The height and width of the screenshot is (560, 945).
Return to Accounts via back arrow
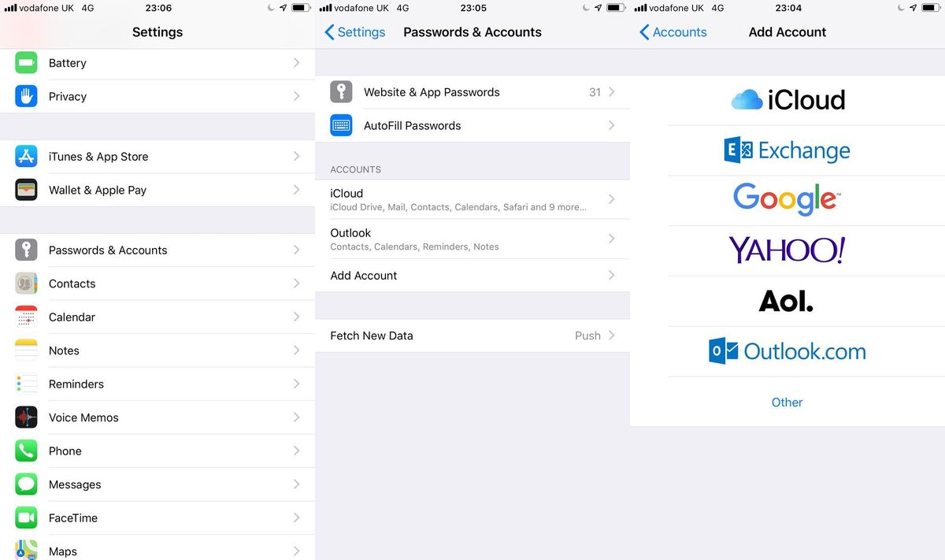(673, 32)
